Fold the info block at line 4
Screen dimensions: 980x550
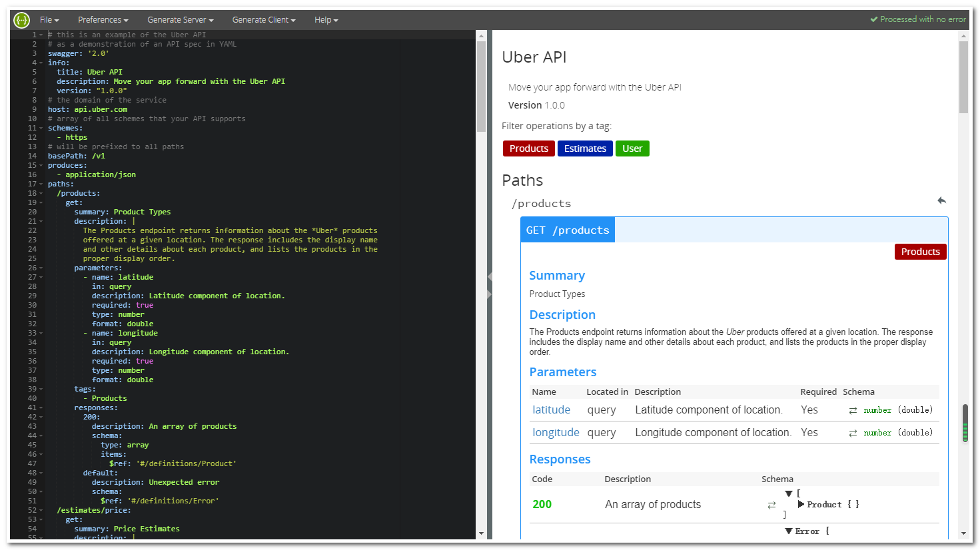point(41,63)
